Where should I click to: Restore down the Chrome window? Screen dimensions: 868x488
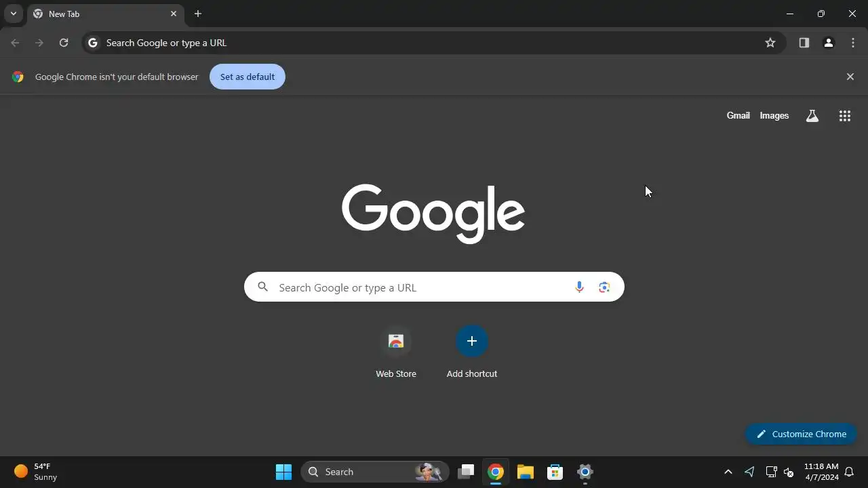[821, 14]
